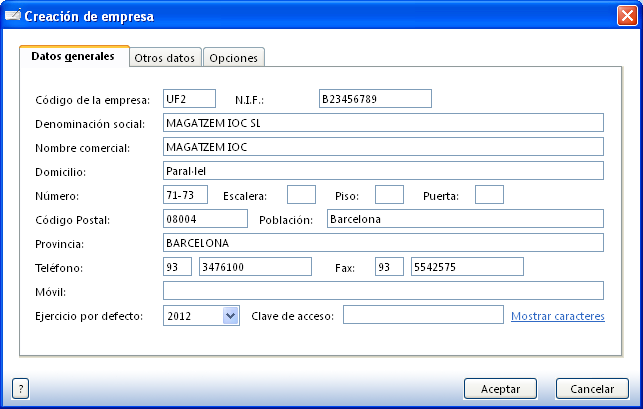Focus the Clave de acceso field

[423, 315]
